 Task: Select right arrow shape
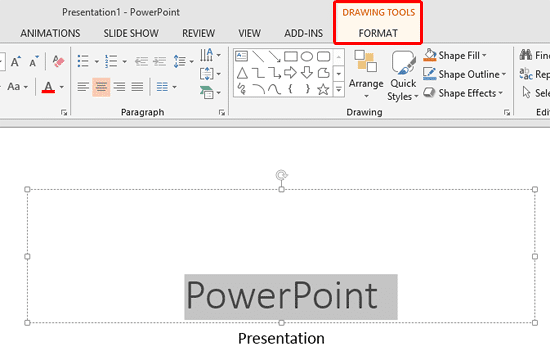(290, 73)
